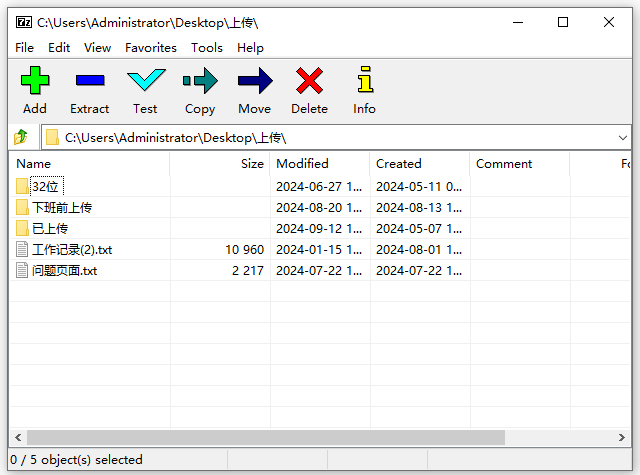Click the folder icon of 下班前上传
This screenshot has width=640, height=475.
coord(22,207)
